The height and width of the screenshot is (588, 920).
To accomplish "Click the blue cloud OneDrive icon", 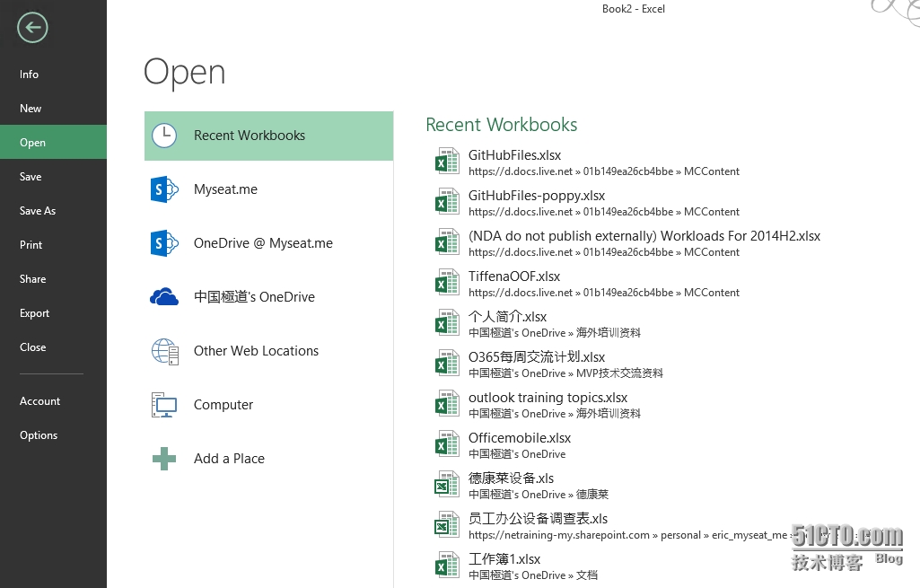I will click(164, 297).
